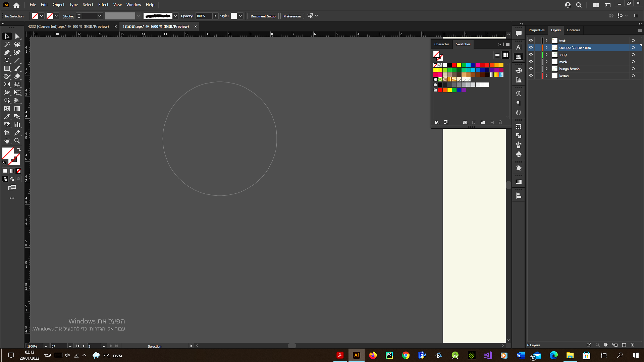Open Chrome from the taskbar
This screenshot has height=362, width=644.
tap(406, 355)
